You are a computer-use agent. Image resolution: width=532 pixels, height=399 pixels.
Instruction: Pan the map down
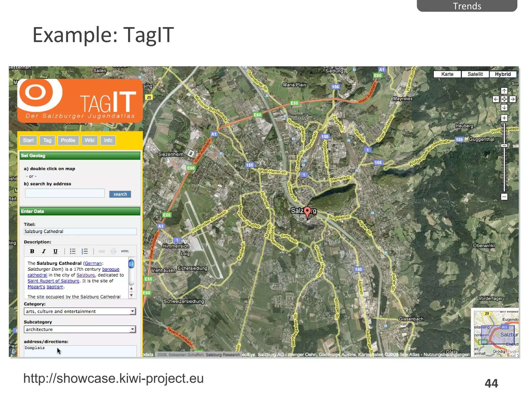pos(504,108)
